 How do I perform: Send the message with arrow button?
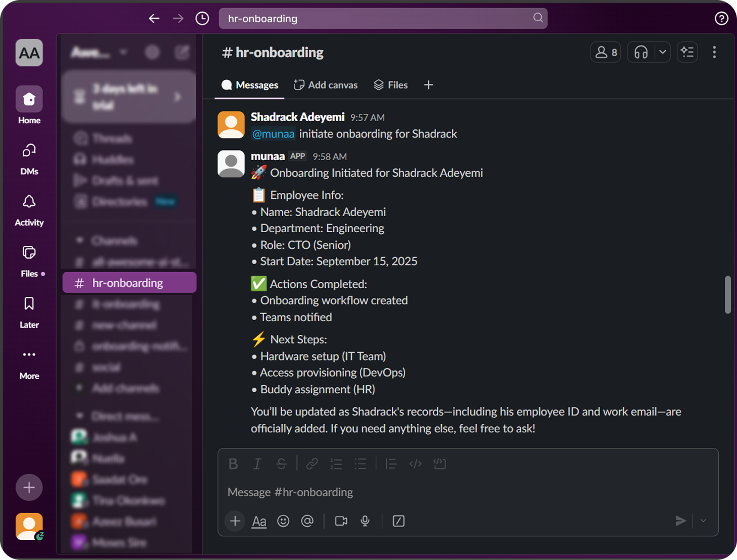point(680,521)
